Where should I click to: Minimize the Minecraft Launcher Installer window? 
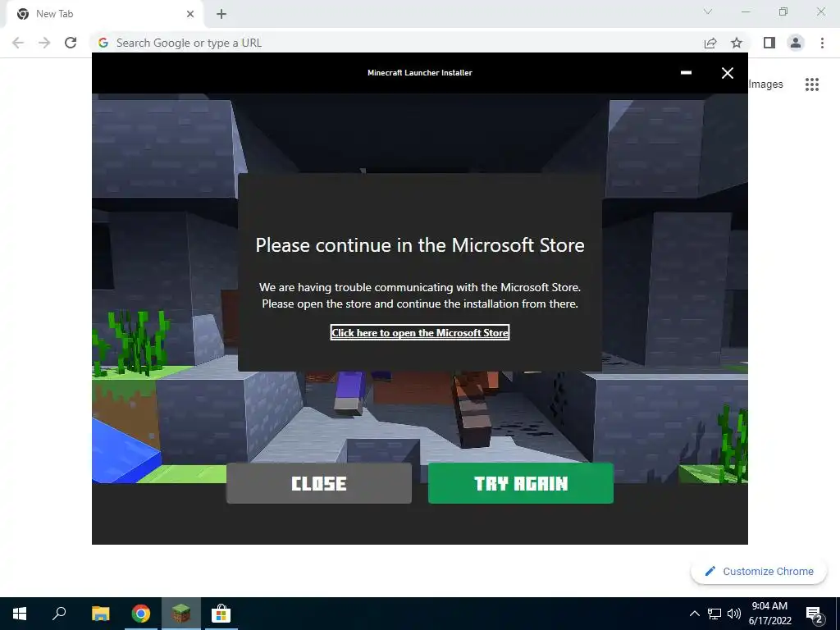pyautogui.click(x=686, y=73)
